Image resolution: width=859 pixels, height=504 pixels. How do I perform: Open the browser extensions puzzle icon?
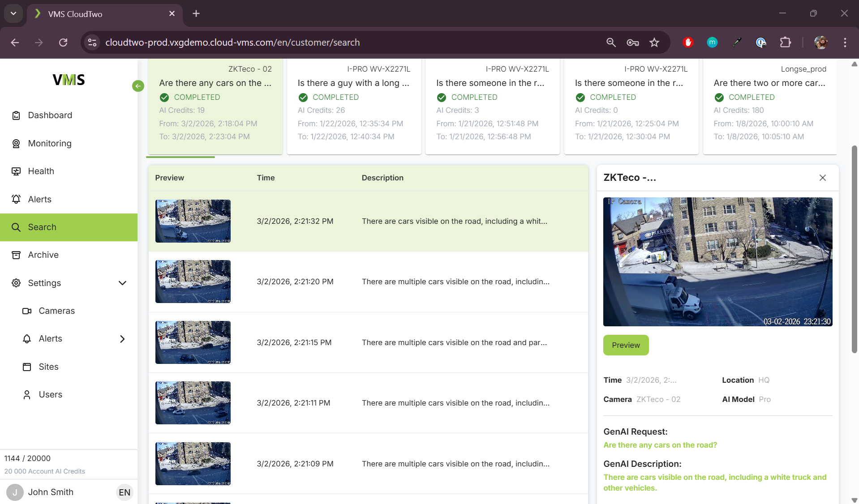pyautogui.click(x=785, y=43)
